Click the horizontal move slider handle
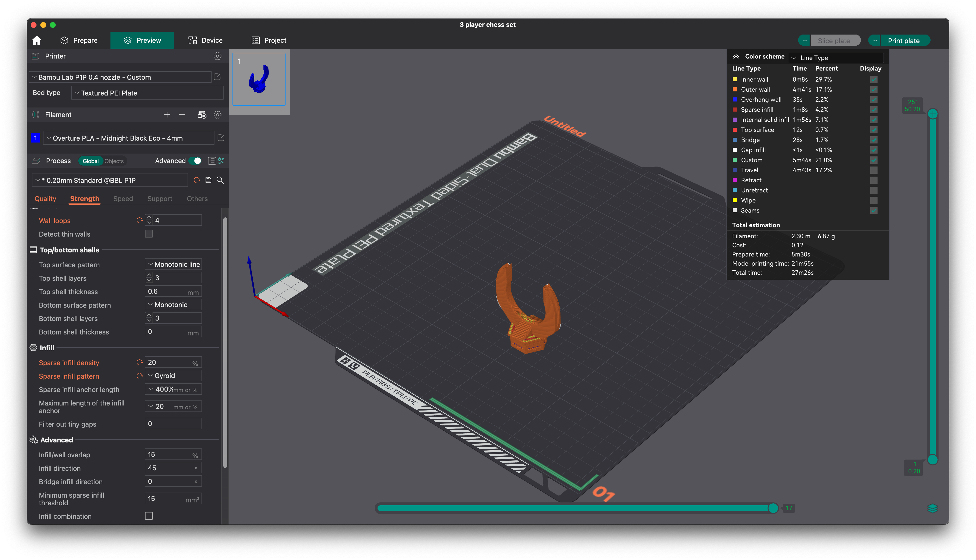 click(773, 508)
